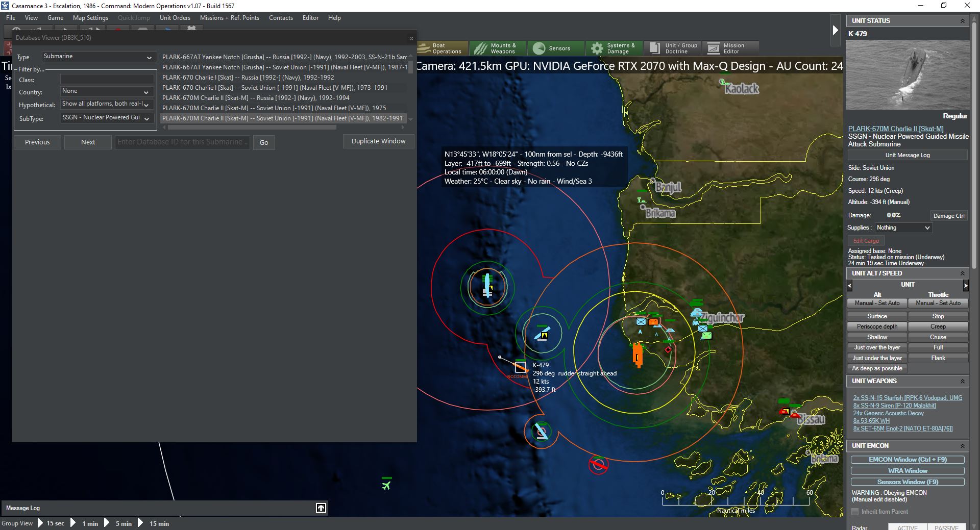Collapse the right side panel arrow
Screen dimensions: 980x530
(x=835, y=30)
